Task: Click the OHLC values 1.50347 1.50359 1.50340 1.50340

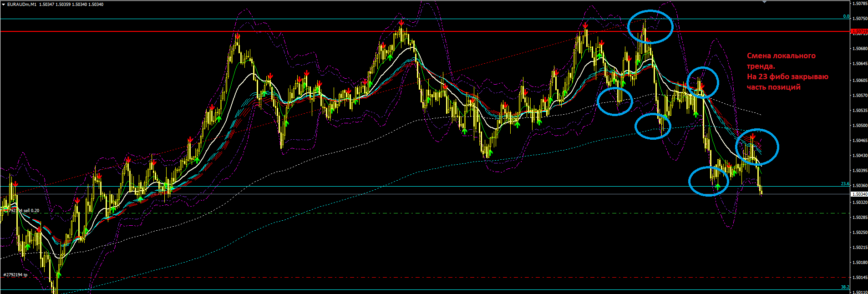Action: [x=71, y=5]
